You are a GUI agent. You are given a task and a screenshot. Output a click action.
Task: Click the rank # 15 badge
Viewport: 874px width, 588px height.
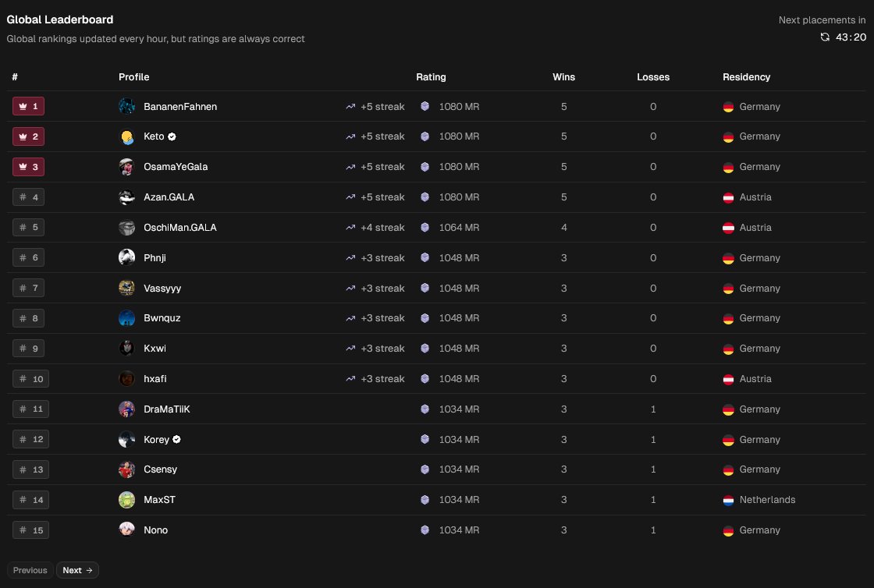click(x=30, y=530)
